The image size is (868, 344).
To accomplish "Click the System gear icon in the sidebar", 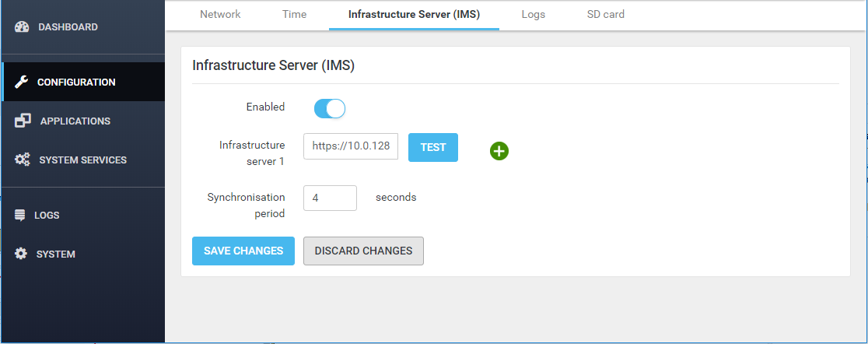I will pos(21,254).
